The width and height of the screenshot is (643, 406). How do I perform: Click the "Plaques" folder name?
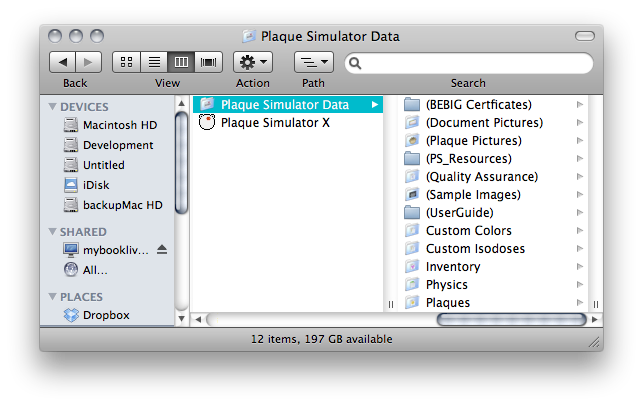point(448,303)
